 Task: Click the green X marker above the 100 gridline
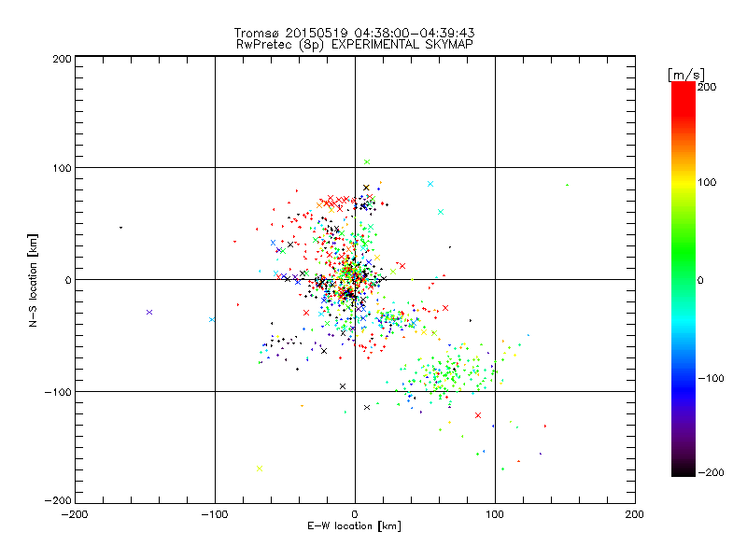(367, 162)
